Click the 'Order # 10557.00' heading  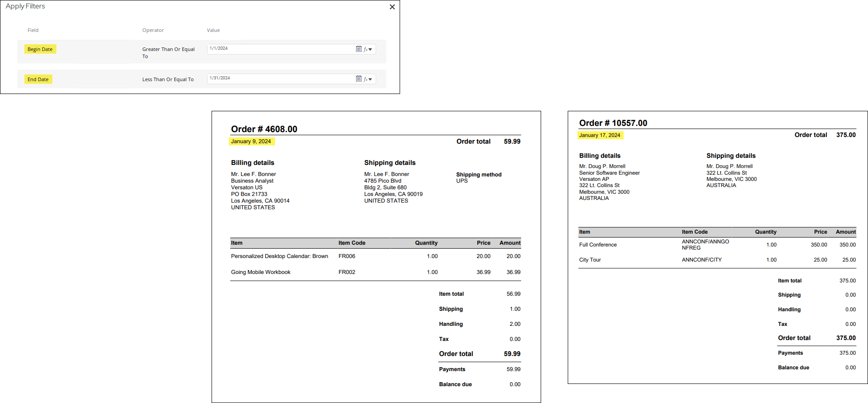613,123
